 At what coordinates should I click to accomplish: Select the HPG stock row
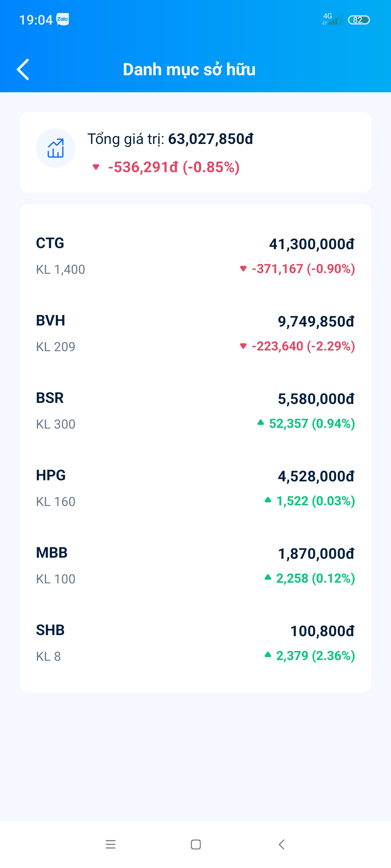click(195, 488)
